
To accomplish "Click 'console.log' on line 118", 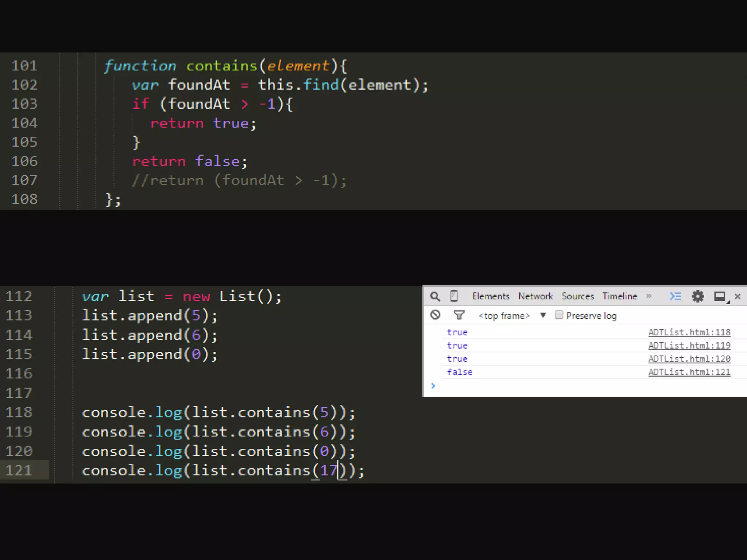I will [132, 413].
